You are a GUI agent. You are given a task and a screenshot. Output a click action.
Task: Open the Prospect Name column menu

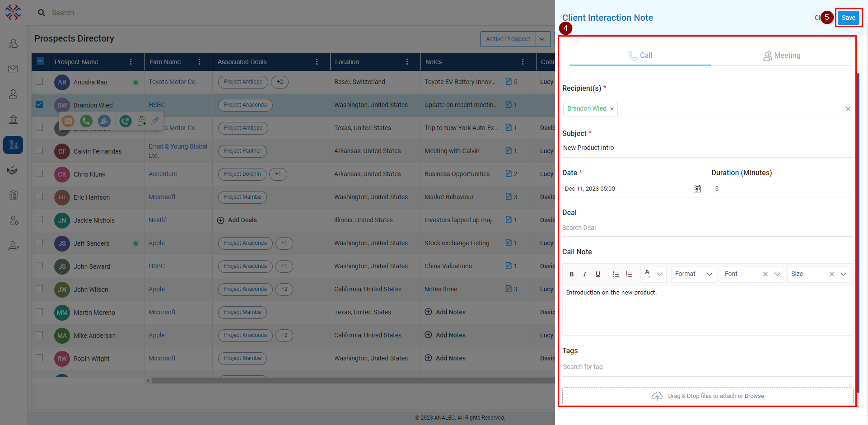(x=131, y=62)
